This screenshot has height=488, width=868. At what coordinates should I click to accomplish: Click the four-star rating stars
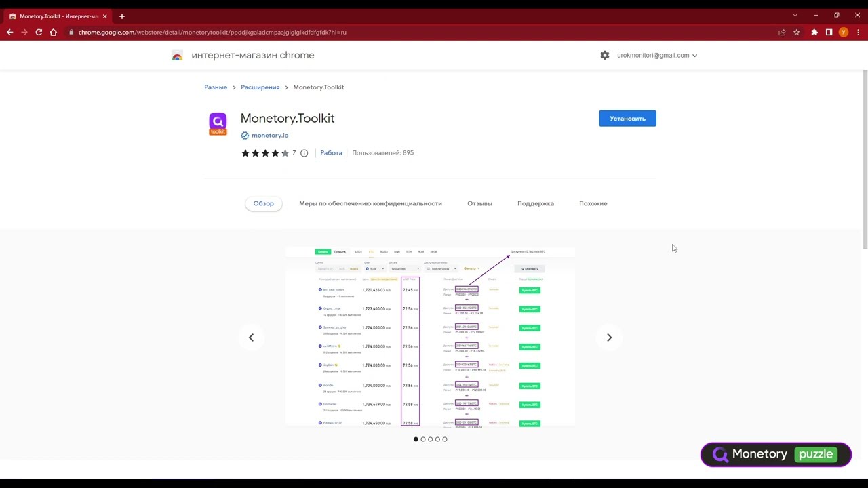265,153
